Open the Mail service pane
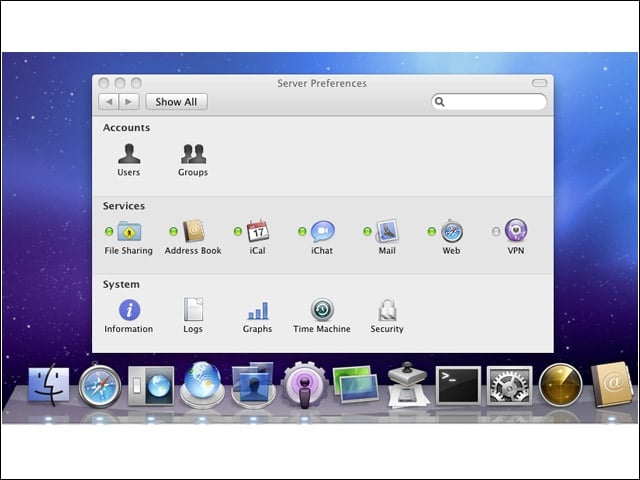 [x=387, y=238]
